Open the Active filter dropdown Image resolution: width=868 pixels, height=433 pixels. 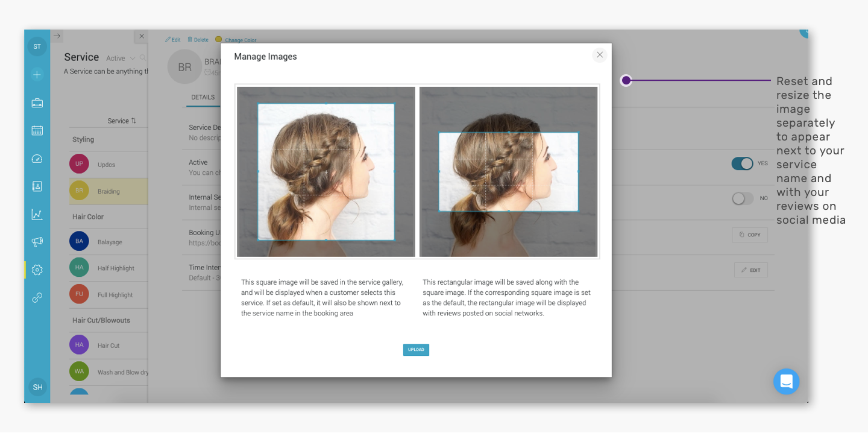(121, 58)
